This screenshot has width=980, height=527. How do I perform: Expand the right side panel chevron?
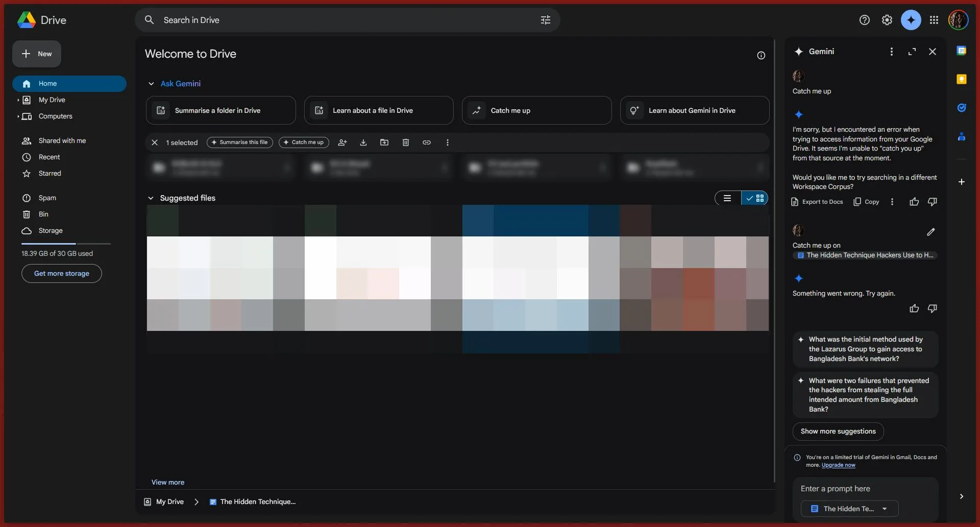tap(962, 496)
